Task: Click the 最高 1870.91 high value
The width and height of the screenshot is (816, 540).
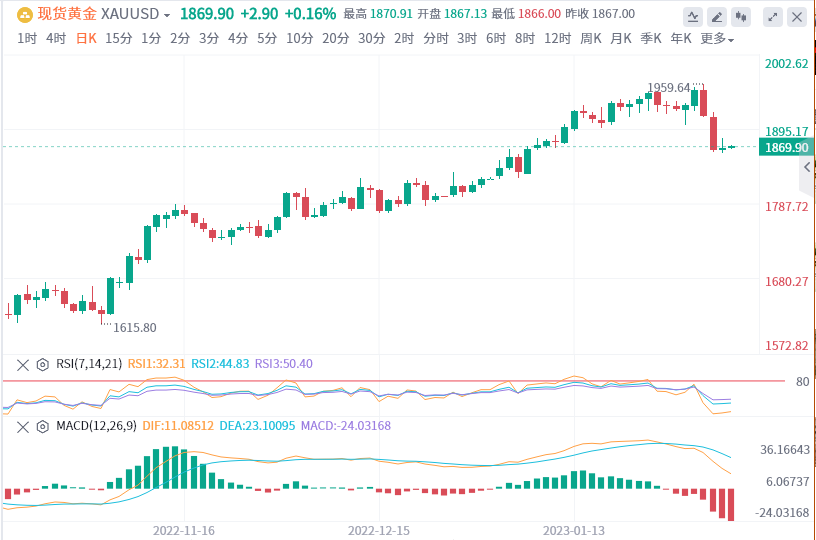Action: point(378,14)
